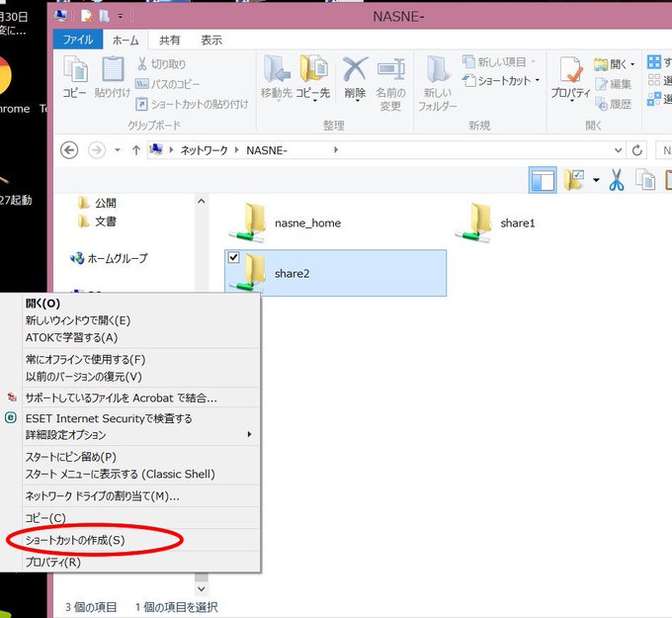This screenshot has width=672, height=618.
Task: Select the 公開 folder in navigation pane
Action: click(98, 203)
